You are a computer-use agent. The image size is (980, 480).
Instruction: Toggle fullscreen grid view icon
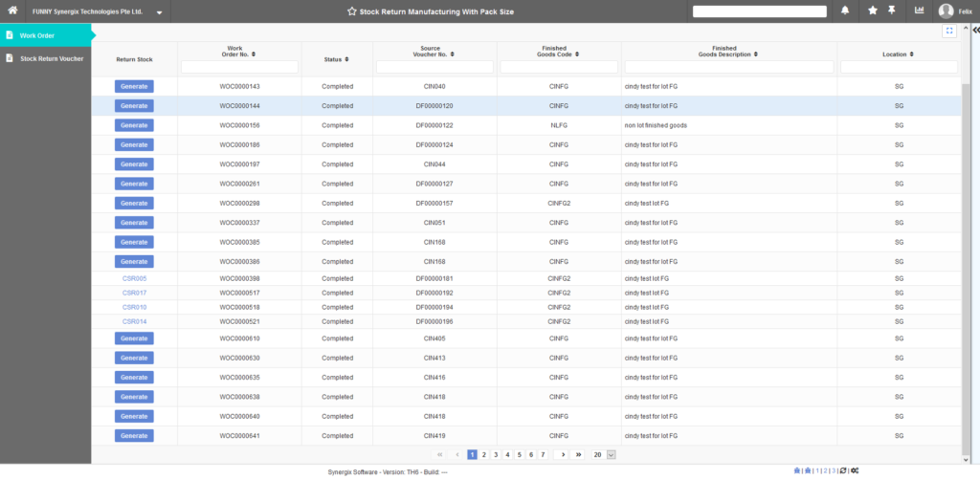(x=949, y=31)
